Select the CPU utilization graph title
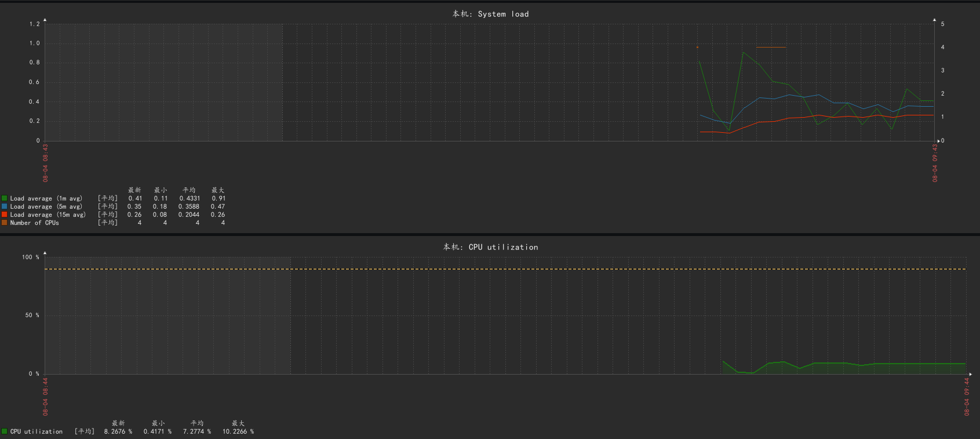 coord(490,247)
